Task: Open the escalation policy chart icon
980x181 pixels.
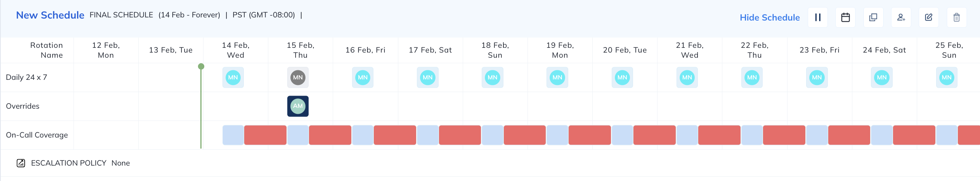Action: (x=21, y=163)
